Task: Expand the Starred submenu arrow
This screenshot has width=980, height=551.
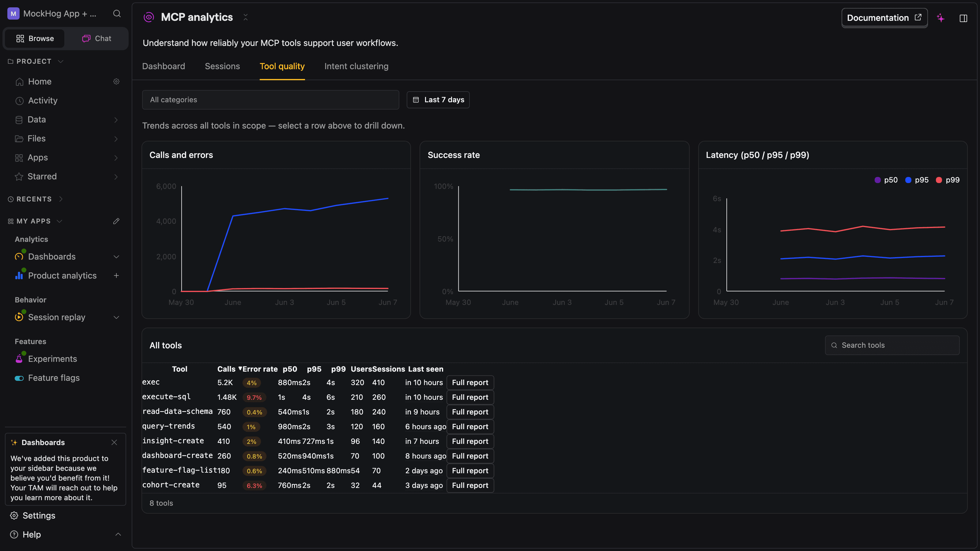Action: coord(116,177)
